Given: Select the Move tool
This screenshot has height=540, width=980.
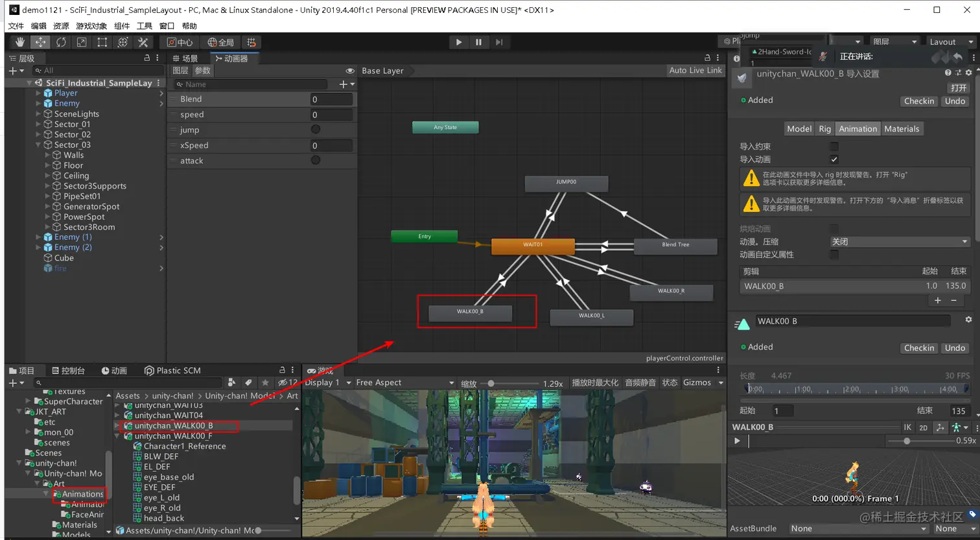Looking at the screenshot, I should [x=40, y=42].
